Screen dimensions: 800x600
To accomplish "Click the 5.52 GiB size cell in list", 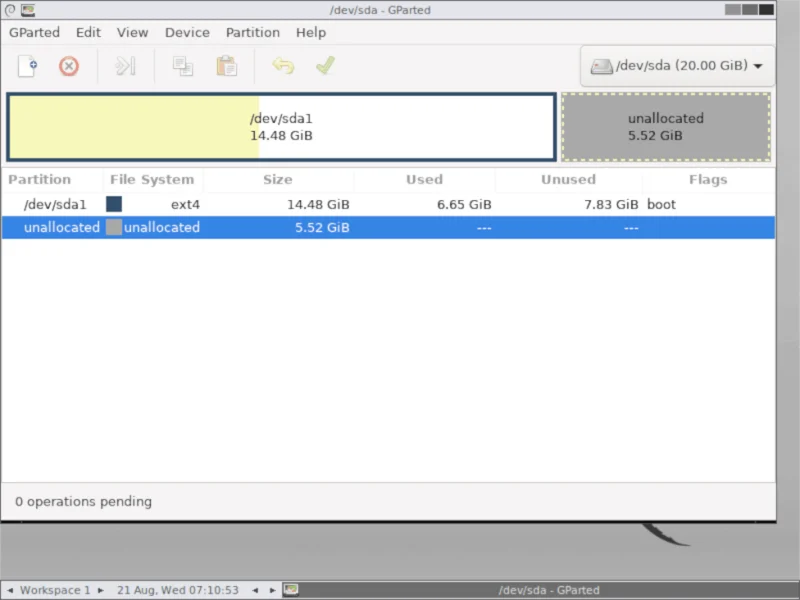I will click(x=322, y=228).
